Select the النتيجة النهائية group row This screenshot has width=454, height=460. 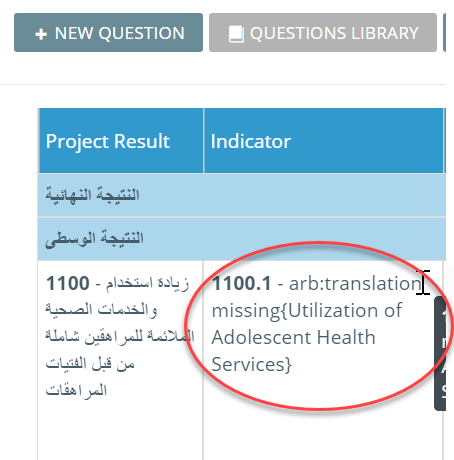coord(242,195)
